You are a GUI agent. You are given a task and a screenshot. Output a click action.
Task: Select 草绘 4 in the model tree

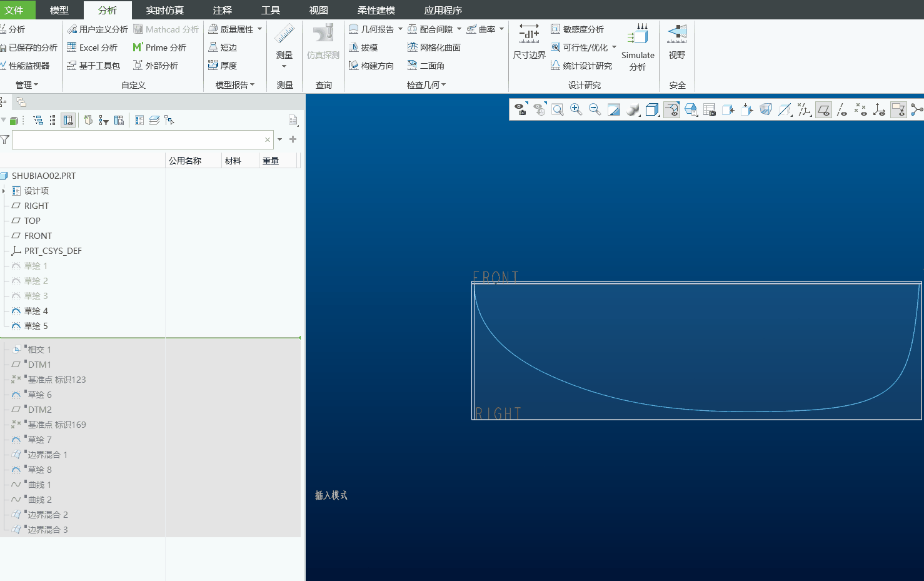pos(36,311)
